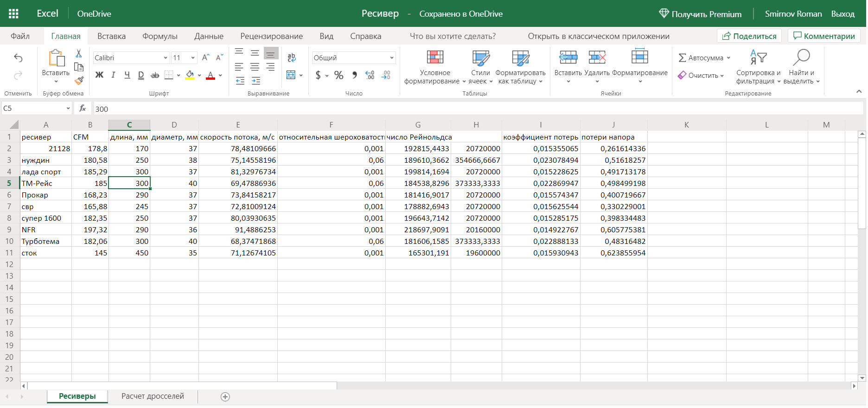The image size is (868, 408).
Task: Open the Calibri font name dropdown
Action: pyautogui.click(x=166, y=58)
